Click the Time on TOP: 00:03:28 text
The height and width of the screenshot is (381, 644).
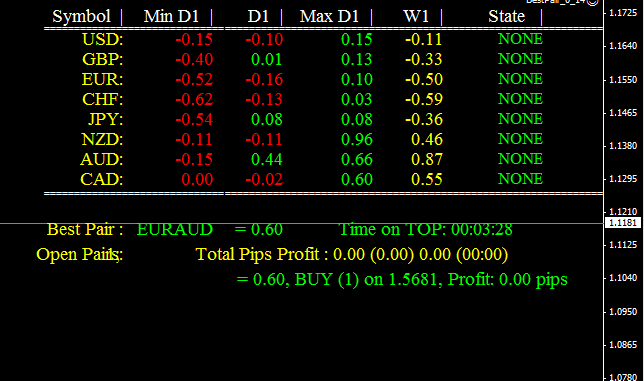426,230
